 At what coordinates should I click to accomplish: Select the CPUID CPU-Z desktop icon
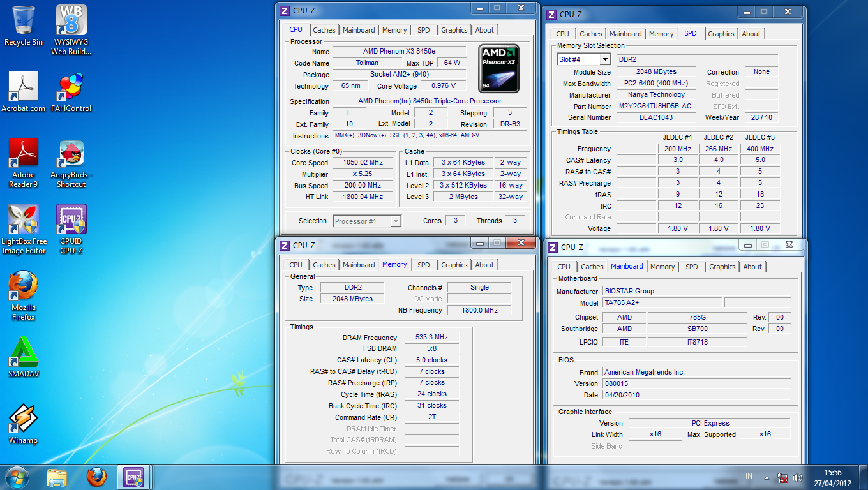[x=71, y=229]
